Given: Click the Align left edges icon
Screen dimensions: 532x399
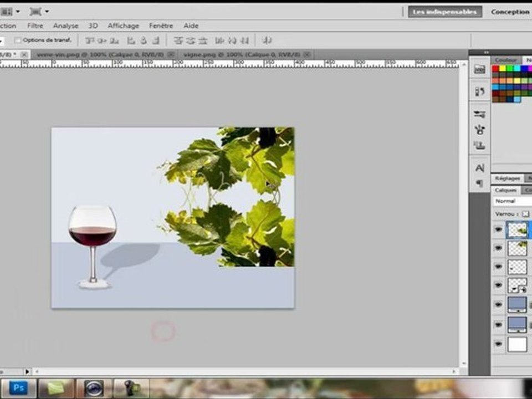Looking at the screenshot, I should [131, 40].
